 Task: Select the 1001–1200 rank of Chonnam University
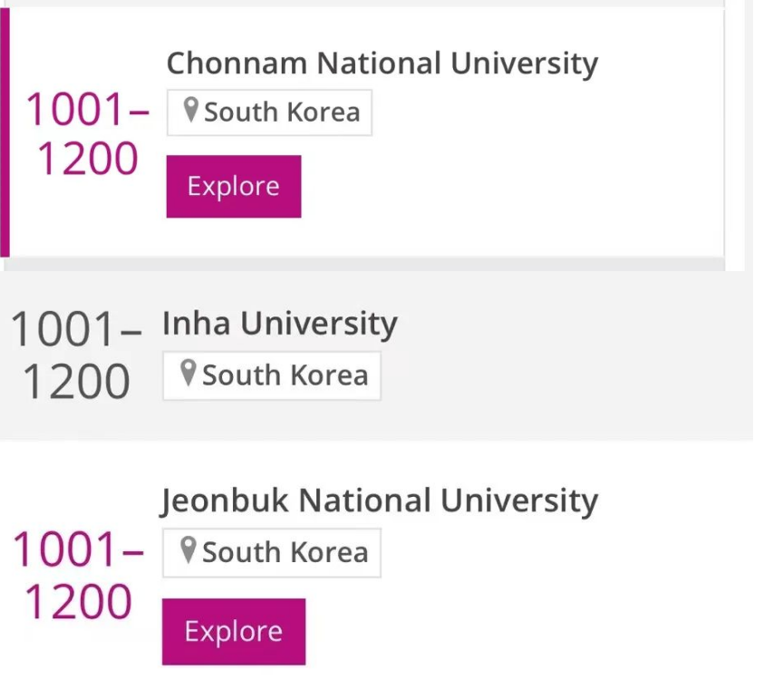pyautogui.click(x=89, y=135)
